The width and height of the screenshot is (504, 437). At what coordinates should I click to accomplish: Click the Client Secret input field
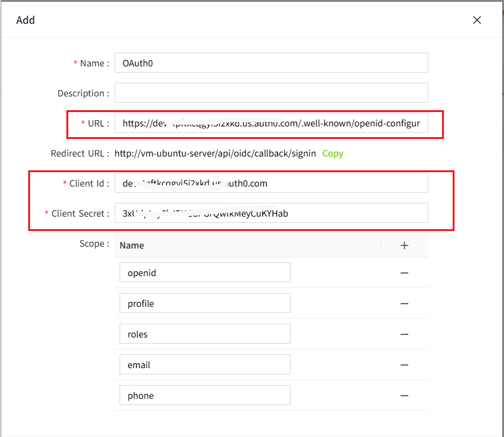pyautogui.click(x=271, y=213)
